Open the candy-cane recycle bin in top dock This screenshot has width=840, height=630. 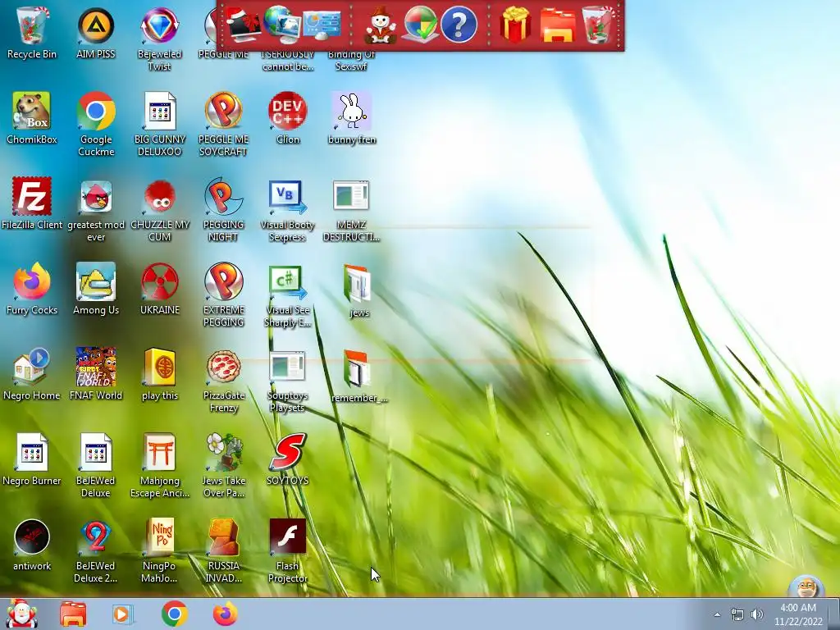click(x=598, y=24)
